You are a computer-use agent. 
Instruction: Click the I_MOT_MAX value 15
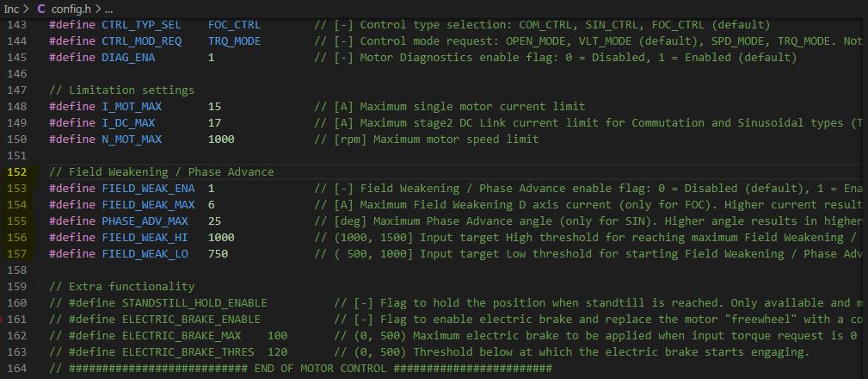point(214,106)
